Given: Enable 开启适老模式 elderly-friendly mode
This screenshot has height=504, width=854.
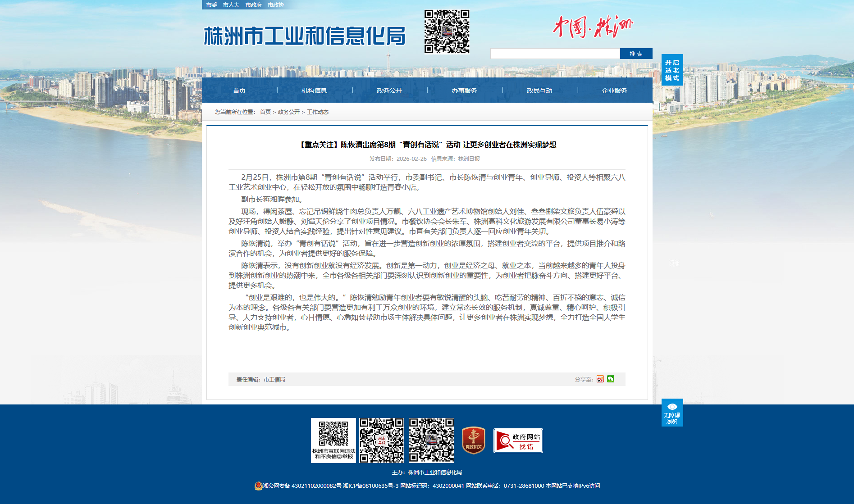Looking at the screenshot, I should pos(672,70).
